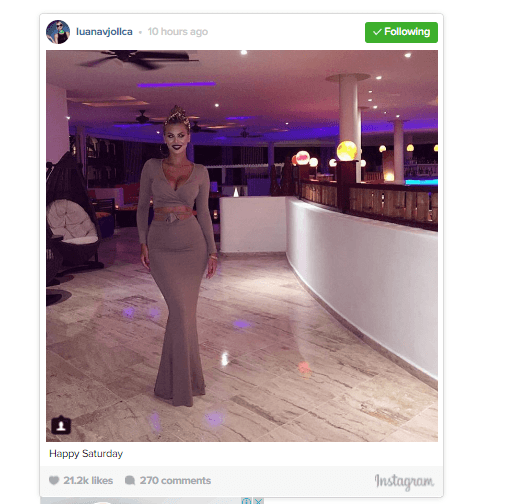This screenshot has width=511, height=504.
Task: Open luanavjollca's profile avatar picture
Action: click(58, 32)
